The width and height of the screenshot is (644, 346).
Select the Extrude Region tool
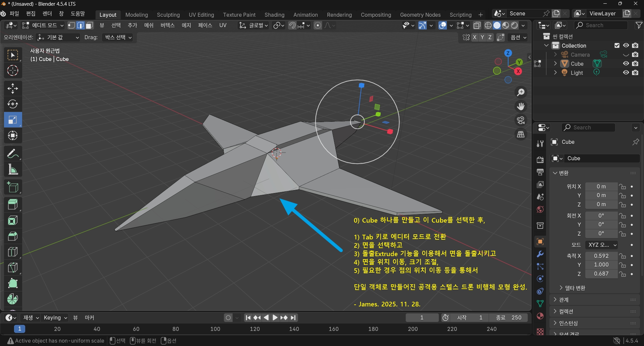(x=13, y=205)
